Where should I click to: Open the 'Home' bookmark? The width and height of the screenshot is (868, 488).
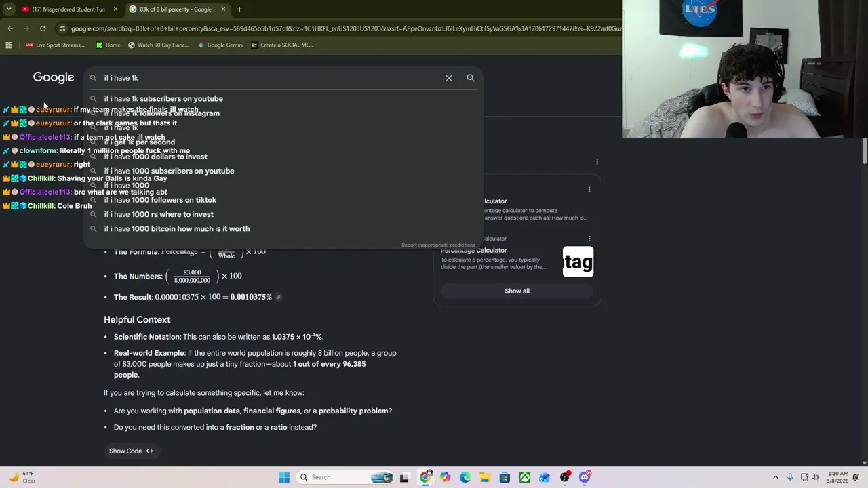[x=108, y=45]
